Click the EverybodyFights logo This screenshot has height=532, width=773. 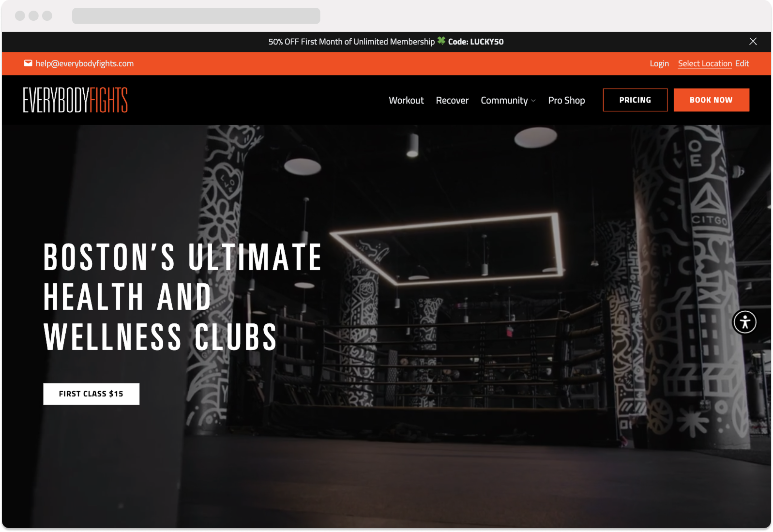pos(76,100)
